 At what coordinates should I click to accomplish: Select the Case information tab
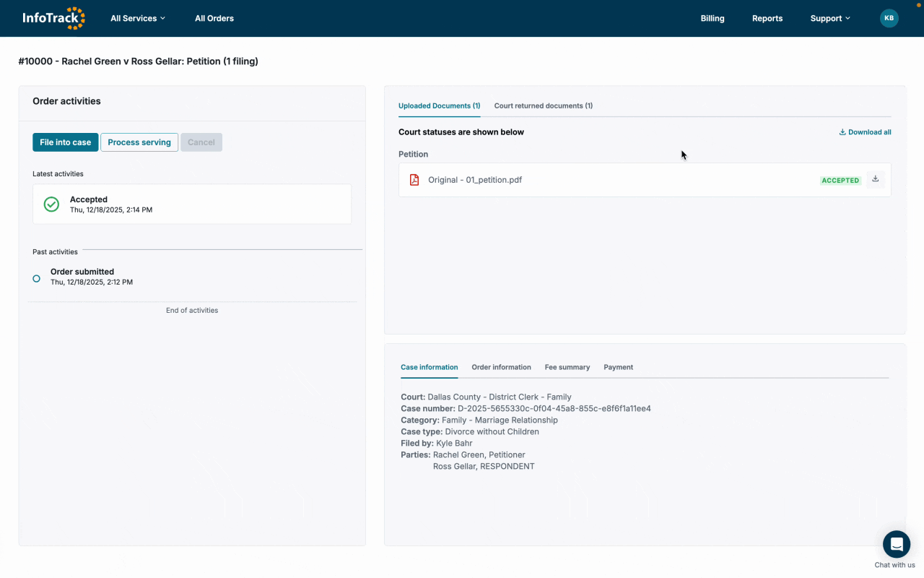pyautogui.click(x=430, y=367)
